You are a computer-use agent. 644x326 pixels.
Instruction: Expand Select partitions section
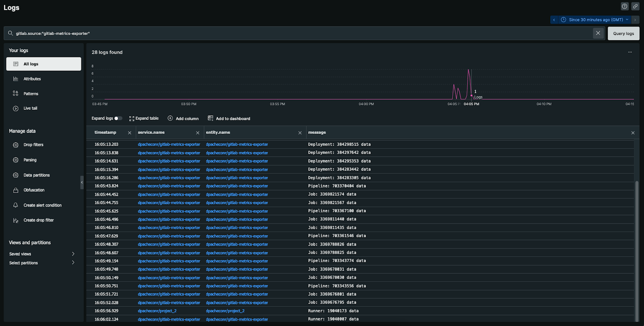73,263
